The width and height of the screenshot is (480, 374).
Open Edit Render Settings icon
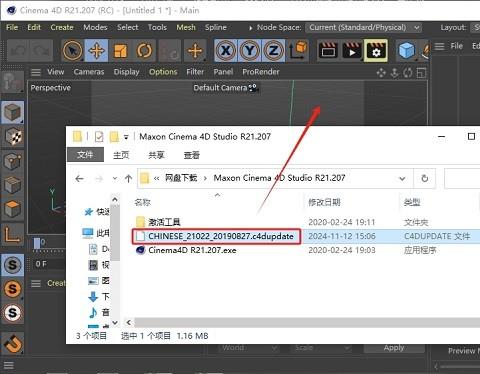point(376,51)
